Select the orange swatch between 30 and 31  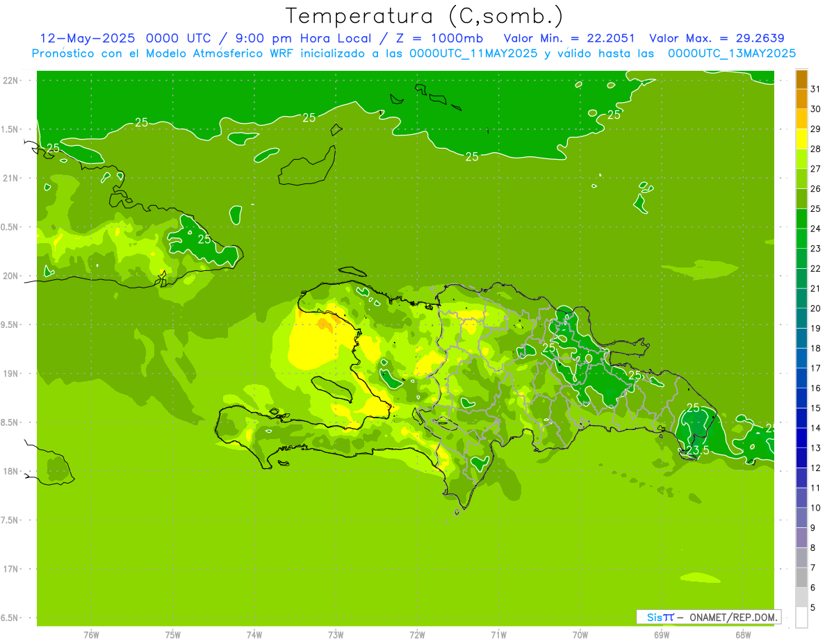801,99
